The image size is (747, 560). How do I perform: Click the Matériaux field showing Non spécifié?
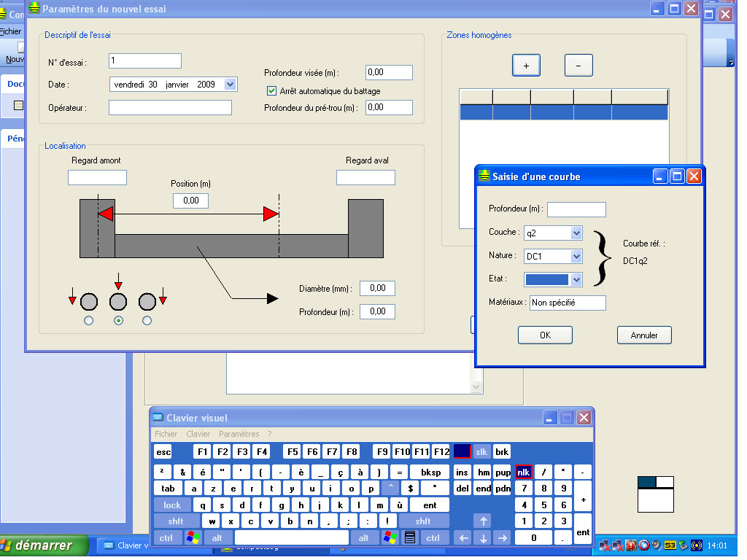click(x=568, y=303)
